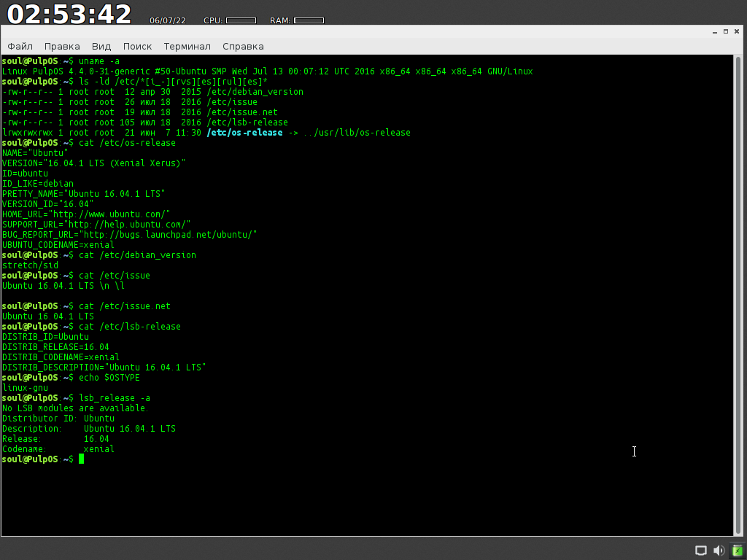Viewport: 747px width, 560px height.
Task: Open the Терминал menu
Action: [x=187, y=46]
